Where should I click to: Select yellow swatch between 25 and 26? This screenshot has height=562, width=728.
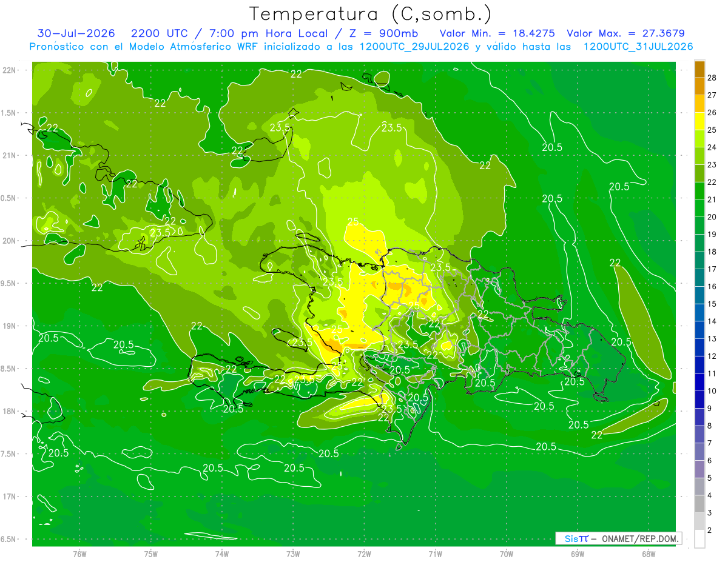coord(699,121)
